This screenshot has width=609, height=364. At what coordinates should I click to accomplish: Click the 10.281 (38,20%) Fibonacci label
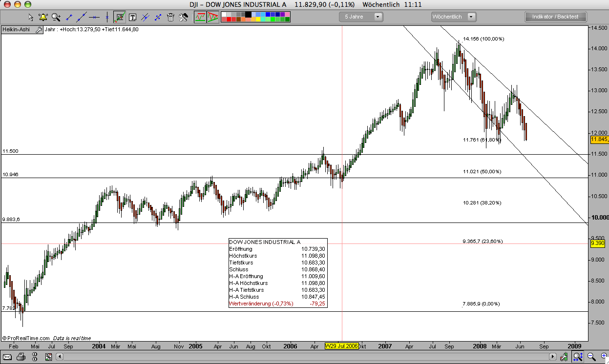482,203
